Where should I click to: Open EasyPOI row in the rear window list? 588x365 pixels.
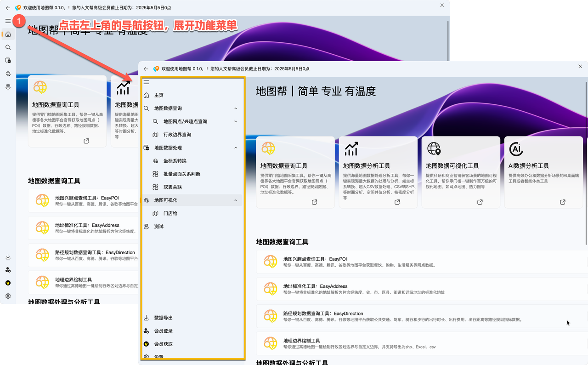83,201
